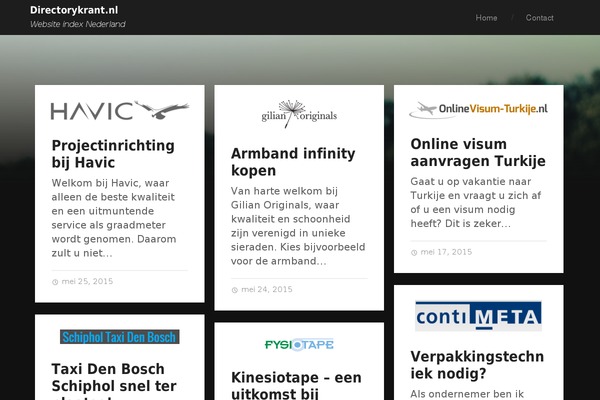Open article Verpakkingstechniek nodig?
600x400 pixels.
[x=477, y=365]
